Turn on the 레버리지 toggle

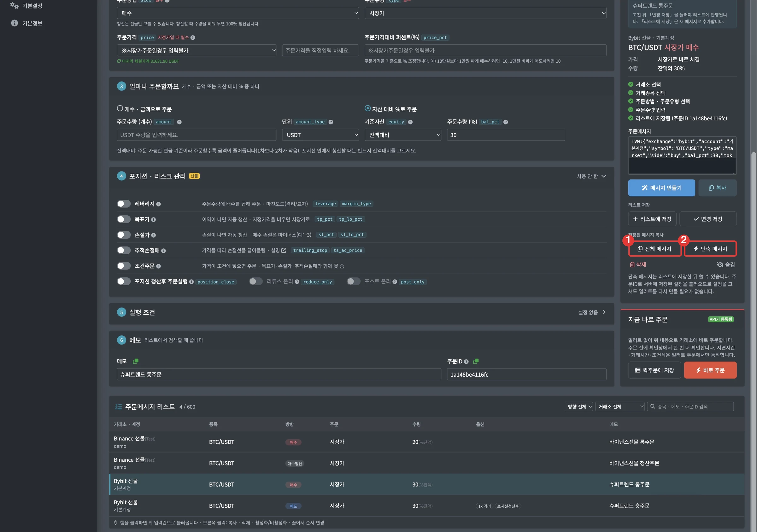(124, 204)
